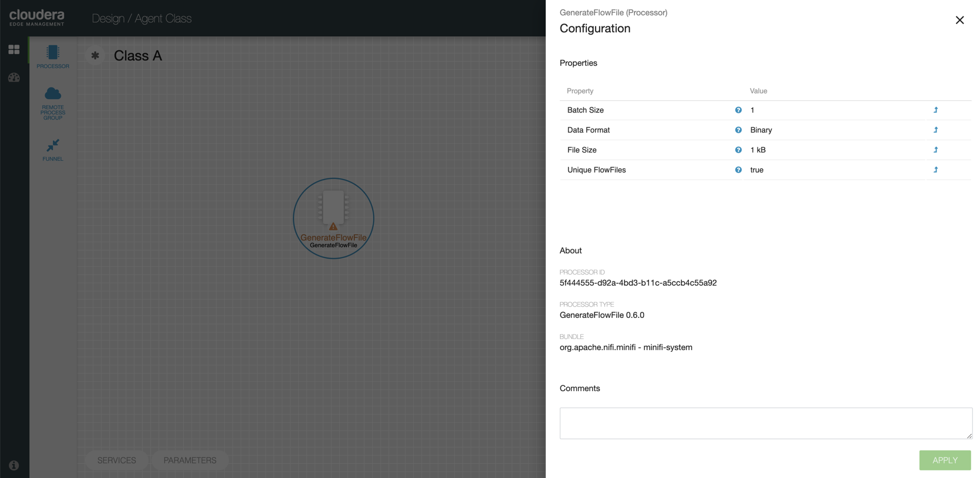This screenshot has height=478, width=980.
Task: Click the Cloudera Edge Management logo
Action: [37, 18]
